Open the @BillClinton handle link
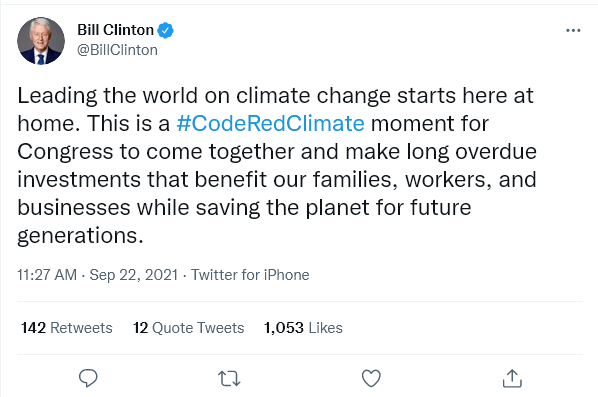Image resolution: width=598 pixels, height=397 pixels. (117, 50)
